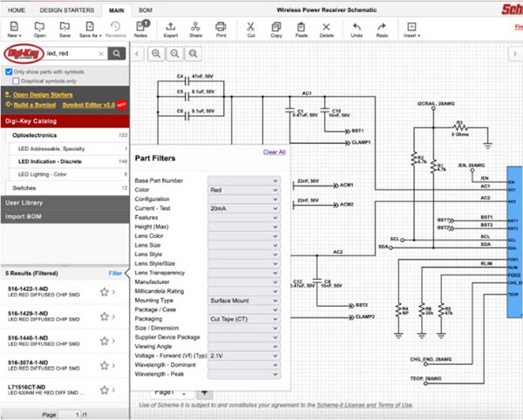
Task: Switch to the BOM tab
Action: (144, 9)
